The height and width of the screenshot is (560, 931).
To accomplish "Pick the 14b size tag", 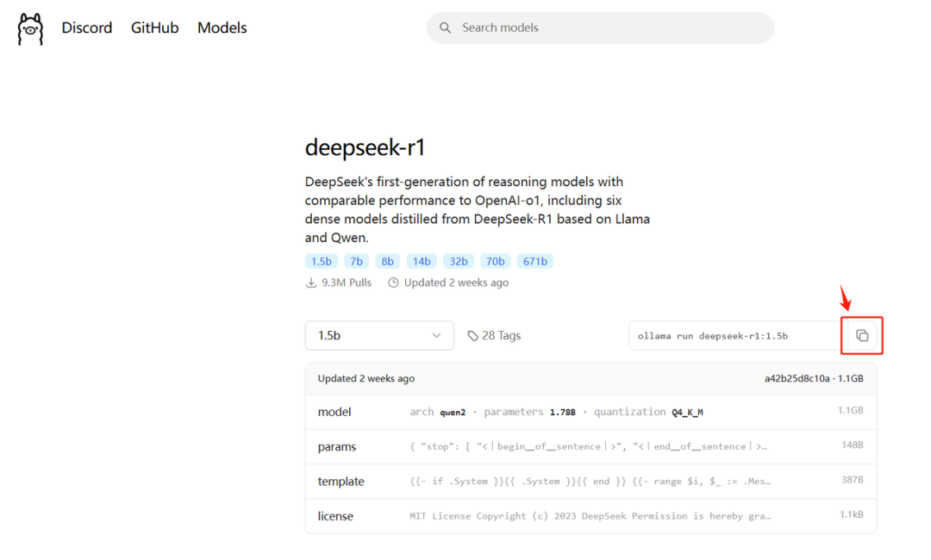I will (422, 261).
